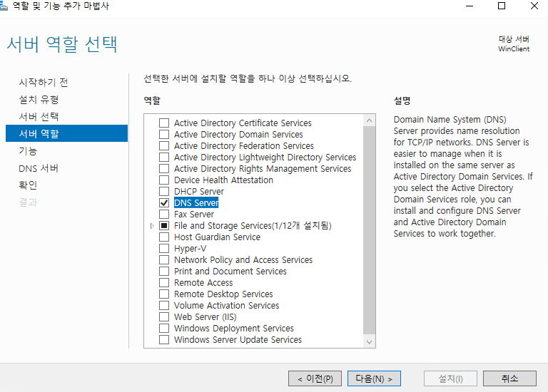Click the DHCP Server label
This screenshot has width=548, height=392.
(x=199, y=192)
